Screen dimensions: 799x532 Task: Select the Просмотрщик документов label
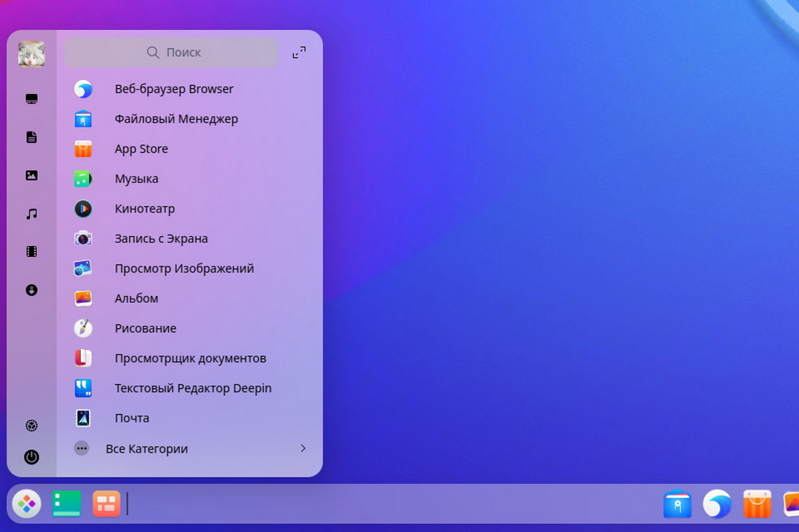tap(190, 359)
